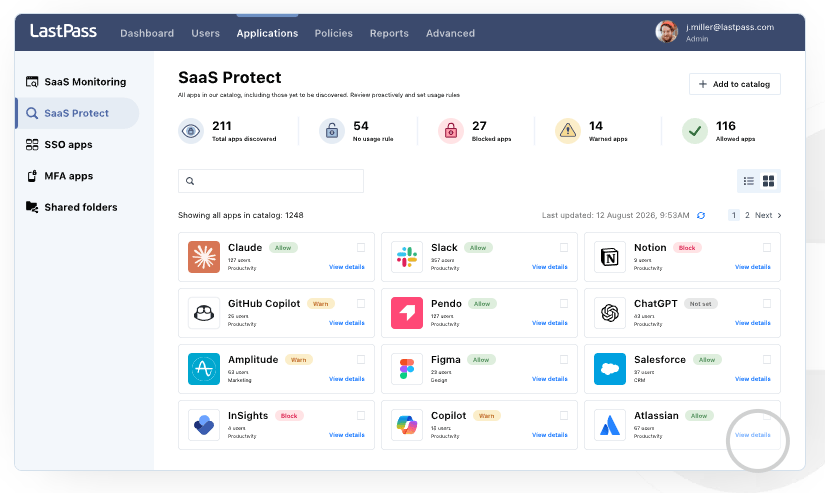Viewport: 825px width, 493px height.
Task: Select the Claude app checkbox
Action: point(361,247)
